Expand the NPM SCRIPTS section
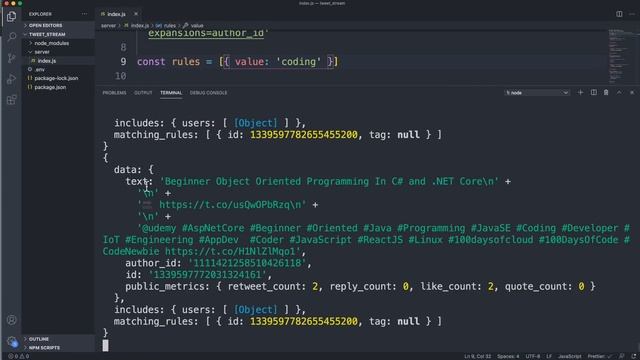 (44, 348)
